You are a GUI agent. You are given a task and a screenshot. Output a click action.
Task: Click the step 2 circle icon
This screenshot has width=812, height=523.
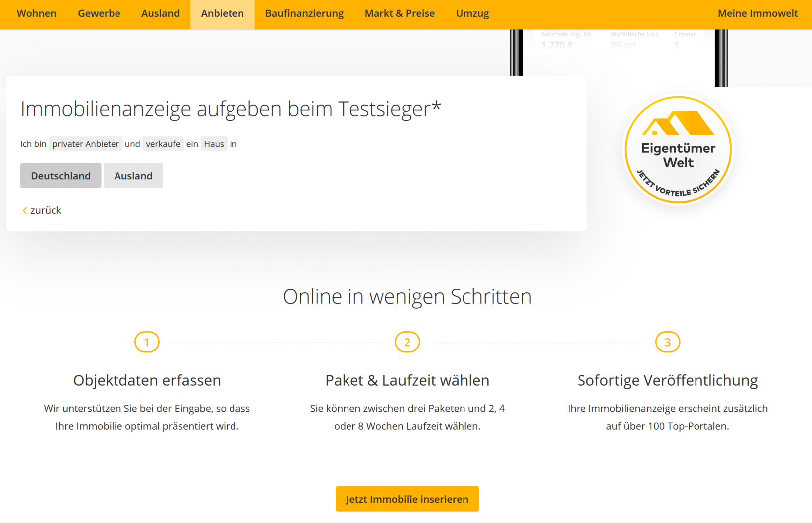[407, 342]
